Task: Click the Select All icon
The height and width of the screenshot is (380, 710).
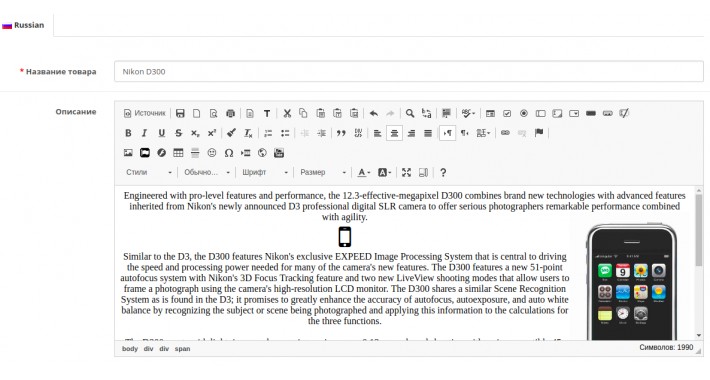Action: pos(446,113)
